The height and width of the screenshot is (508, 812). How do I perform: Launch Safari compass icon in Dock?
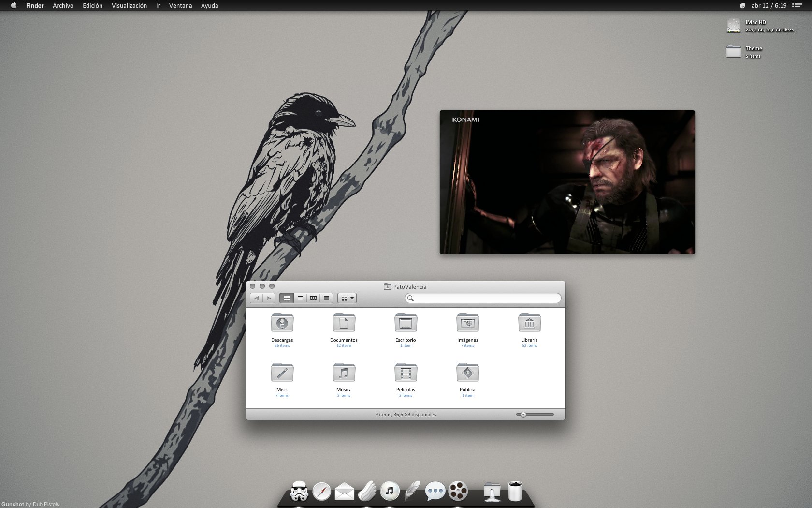[322, 492]
